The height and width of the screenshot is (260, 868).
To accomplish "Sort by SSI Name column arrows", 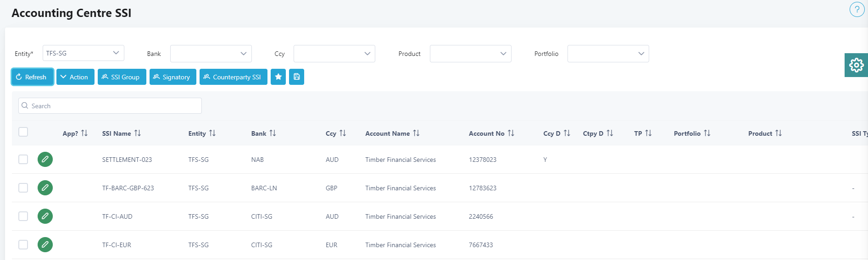I will click(137, 133).
